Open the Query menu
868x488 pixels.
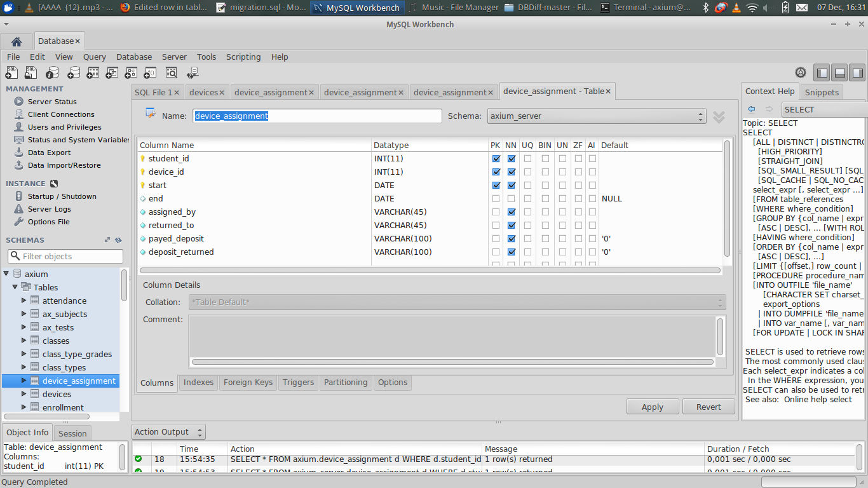(x=95, y=57)
